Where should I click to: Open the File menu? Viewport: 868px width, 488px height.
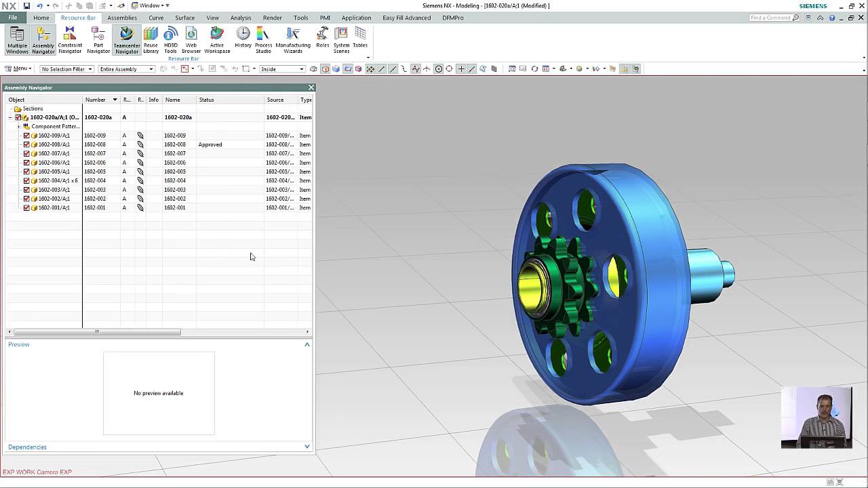click(x=13, y=18)
